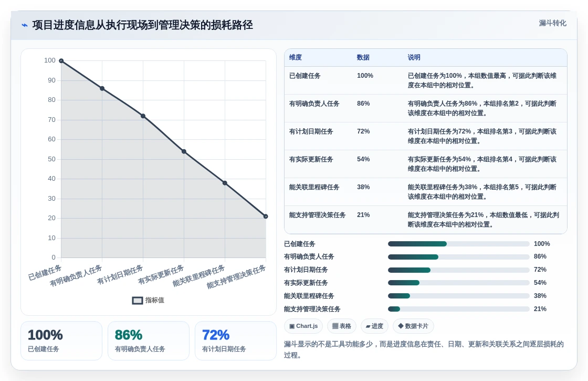Click the title 项目进度信息从执行现场到管理决策的损耗路径

pyautogui.click(x=142, y=25)
